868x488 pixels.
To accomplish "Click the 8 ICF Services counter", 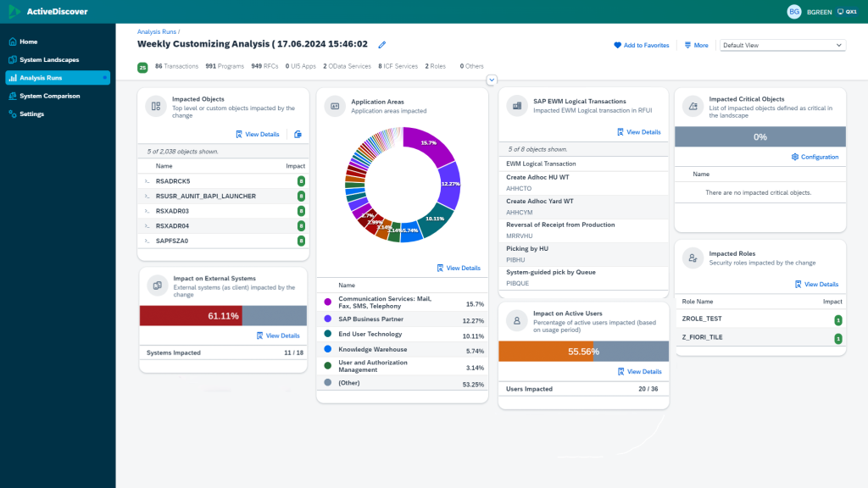I will (398, 66).
